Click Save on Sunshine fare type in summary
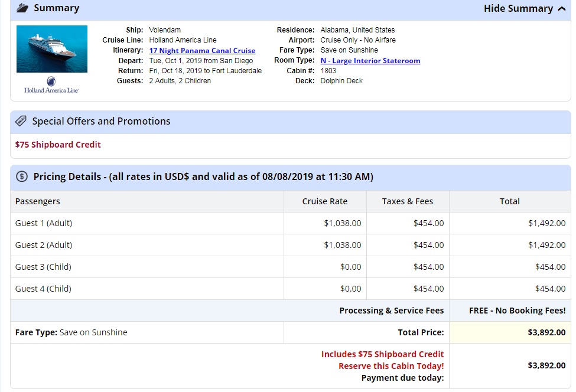The width and height of the screenshot is (576, 392). coord(349,50)
